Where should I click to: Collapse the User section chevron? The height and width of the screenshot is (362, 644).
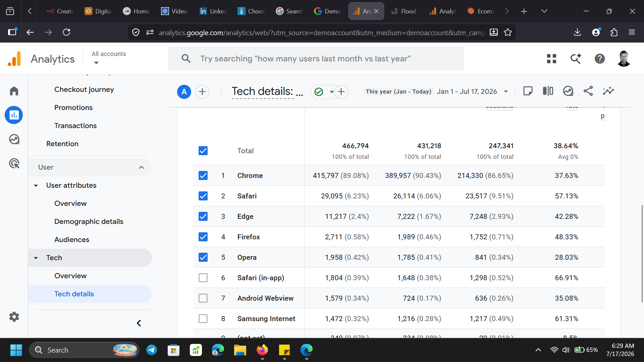(142, 167)
